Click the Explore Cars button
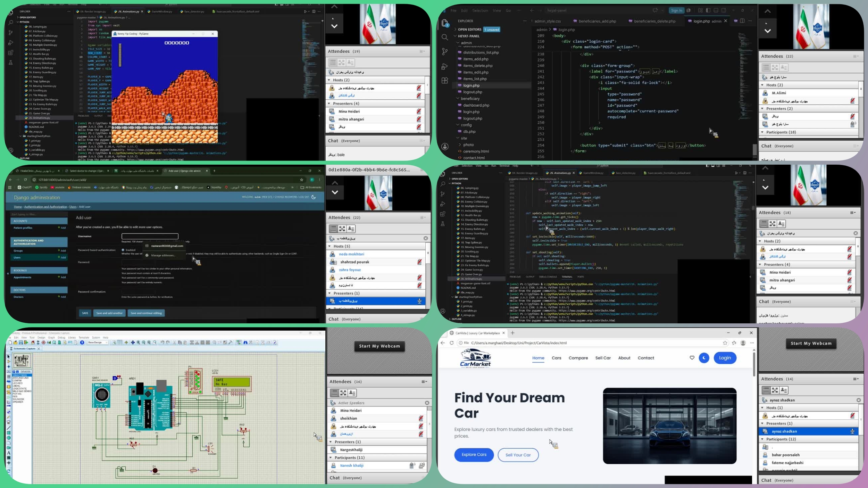 pos(474,455)
